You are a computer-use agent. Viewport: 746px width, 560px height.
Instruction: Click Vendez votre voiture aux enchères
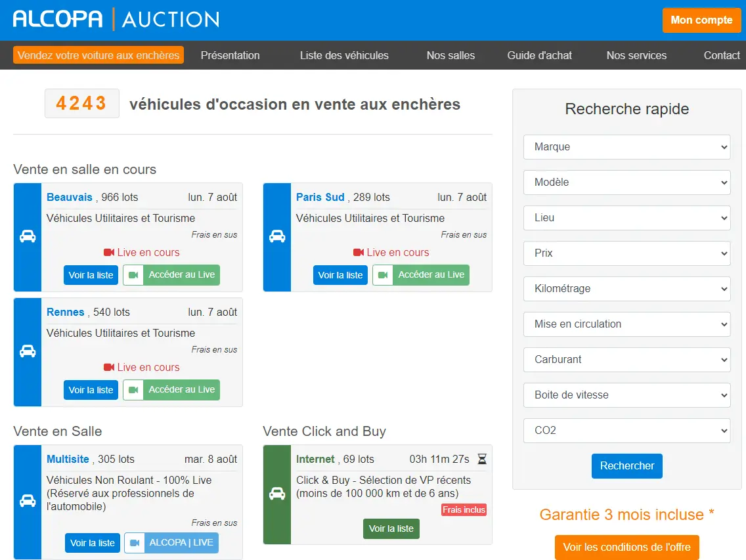(x=99, y=55)
